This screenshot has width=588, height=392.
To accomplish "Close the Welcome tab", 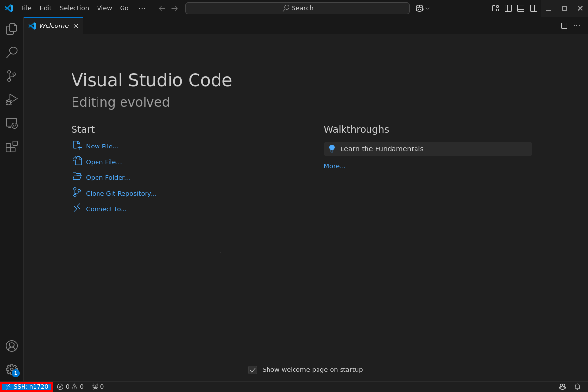I will pos(76,26).
